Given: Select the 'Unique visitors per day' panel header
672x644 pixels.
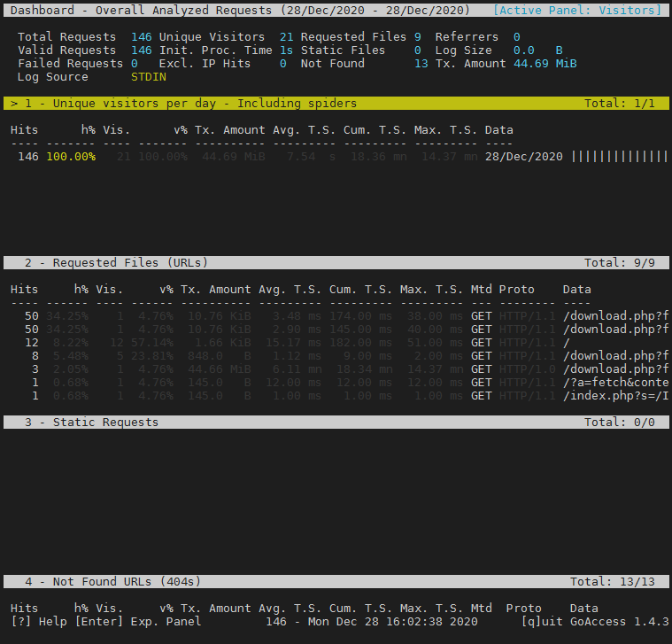Looking at the screenshot, I should tap(336, 104).
